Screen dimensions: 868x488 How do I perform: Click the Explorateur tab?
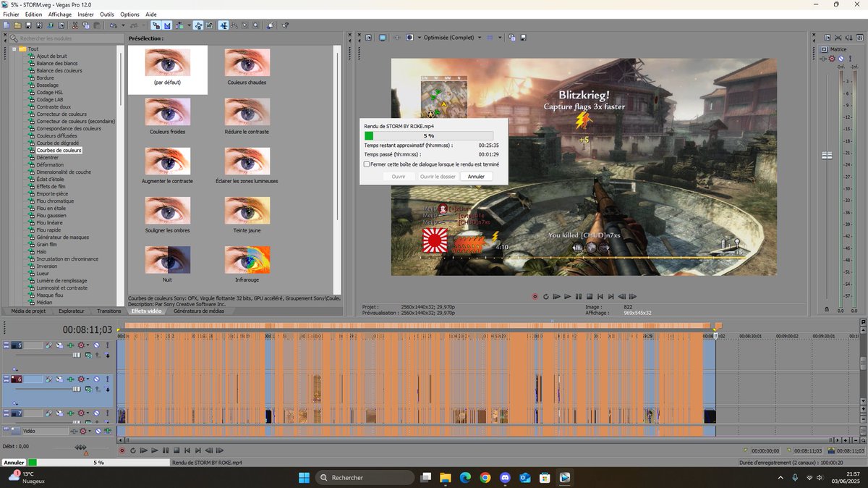[71, 311]
